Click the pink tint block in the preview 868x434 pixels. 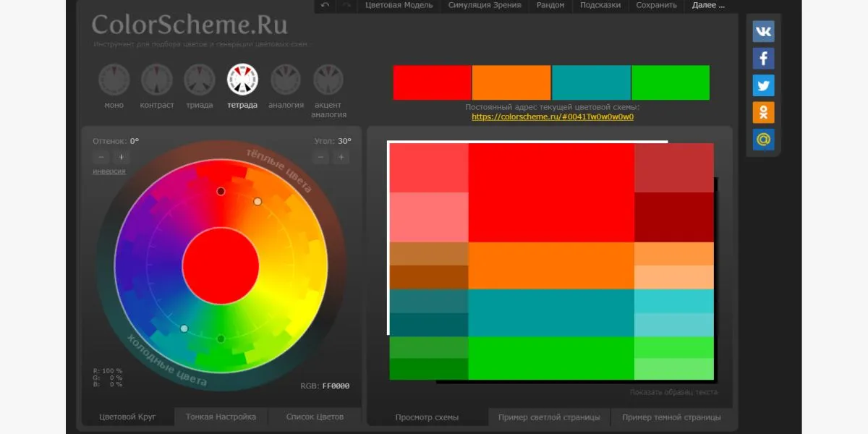point(429,217)
